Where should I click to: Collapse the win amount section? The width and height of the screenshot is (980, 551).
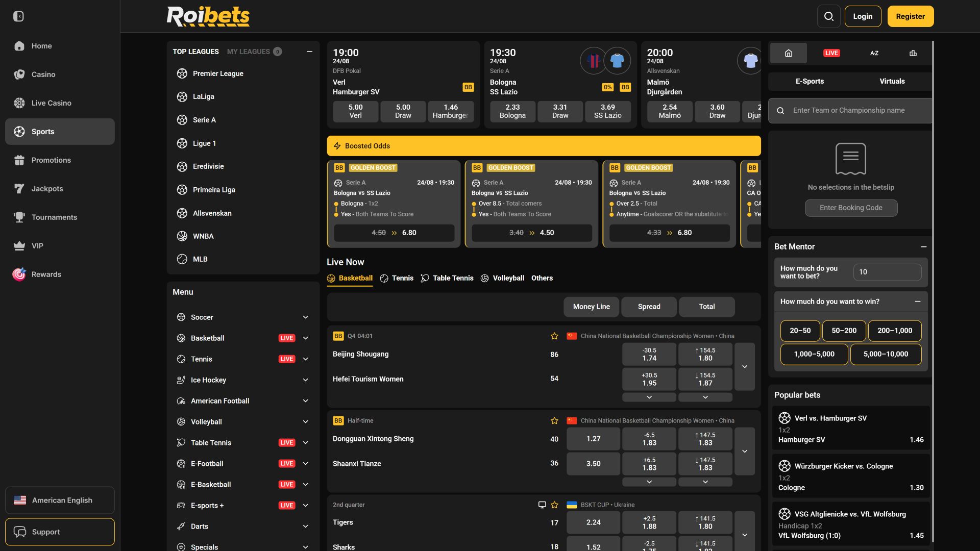tap(917, 302)
